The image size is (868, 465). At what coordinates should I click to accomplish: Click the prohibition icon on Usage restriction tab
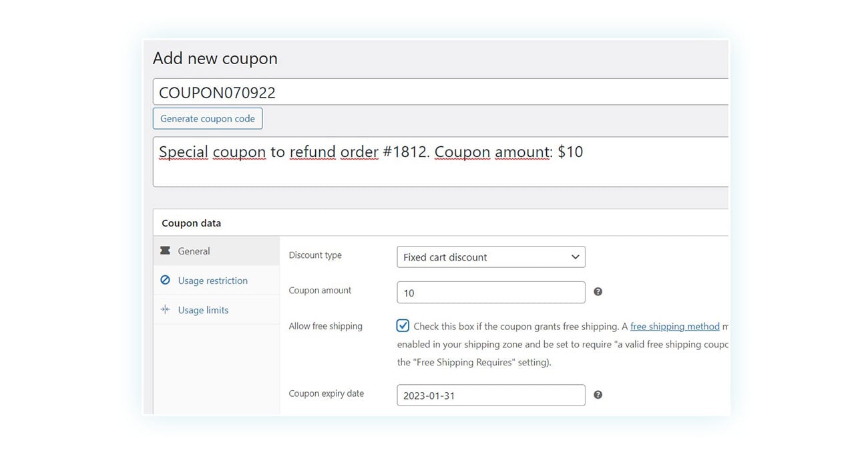(165, 280)
